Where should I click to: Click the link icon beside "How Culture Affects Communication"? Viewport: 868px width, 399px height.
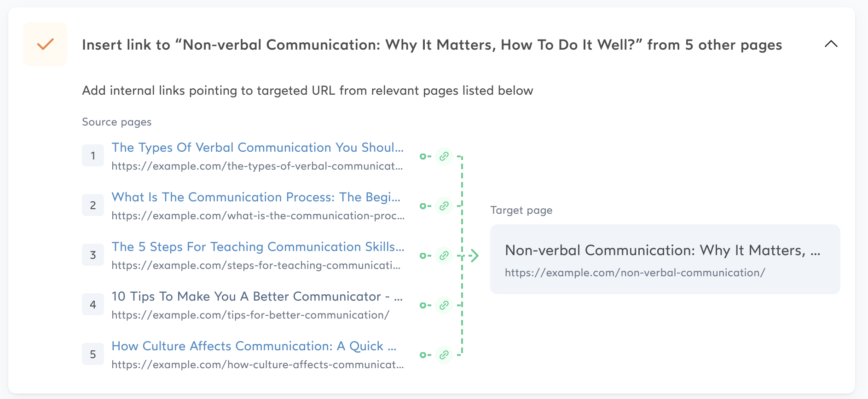(444, 355)
